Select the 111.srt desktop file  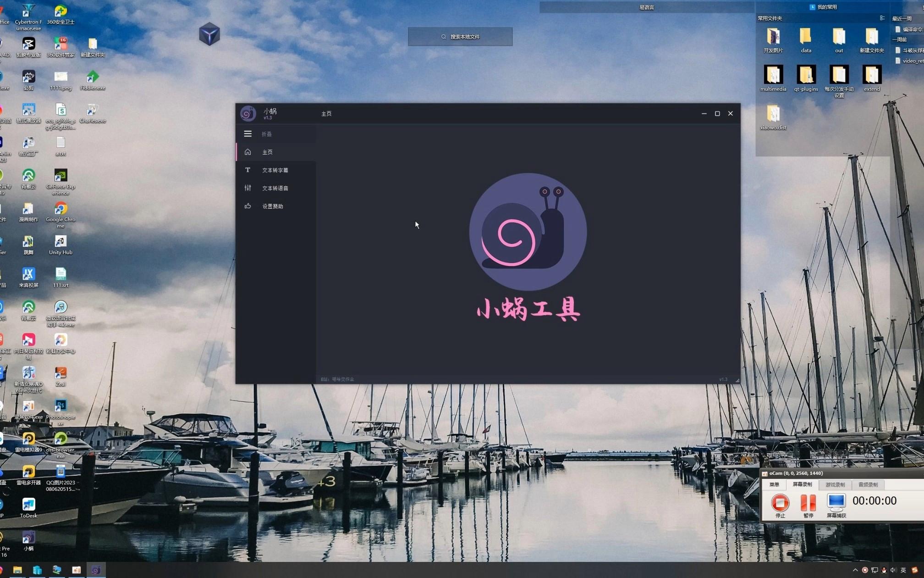(x=60, y=278)
